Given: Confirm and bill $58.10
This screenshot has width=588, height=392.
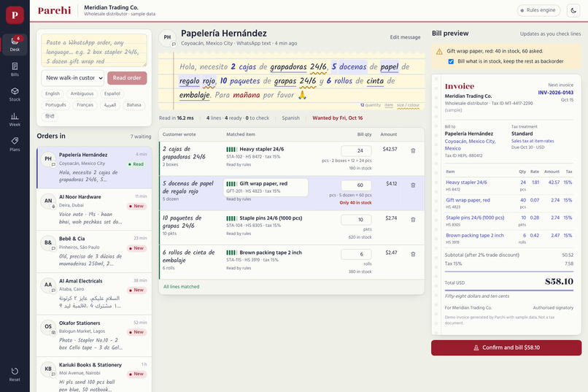Looking at the screenshot, I should pos(506,347).
